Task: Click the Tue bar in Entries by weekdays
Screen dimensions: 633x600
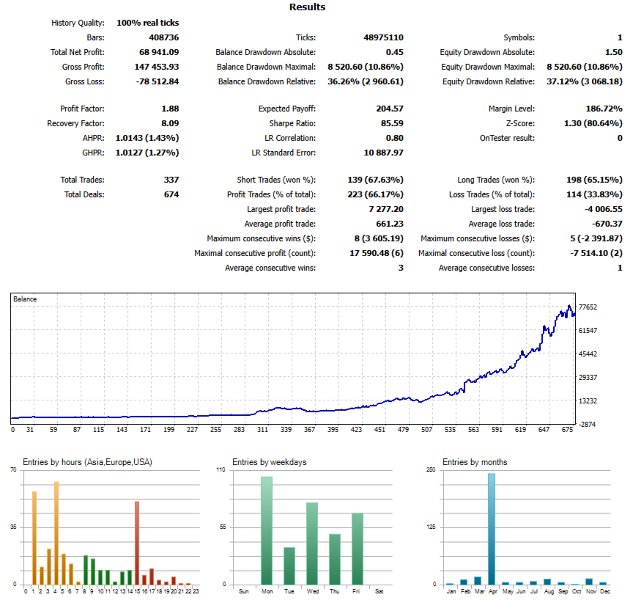Action: pyautogui.click(x=289, y=566)
